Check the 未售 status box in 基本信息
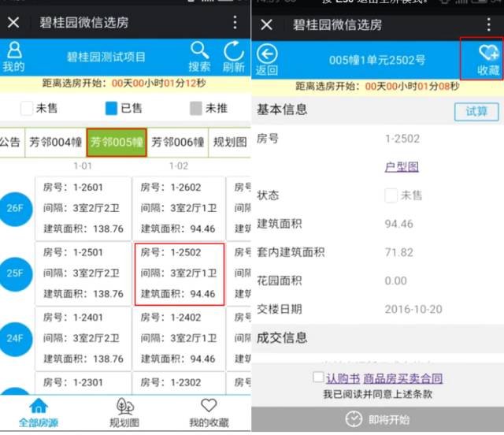Screen dimensions: 504x435 391,195
